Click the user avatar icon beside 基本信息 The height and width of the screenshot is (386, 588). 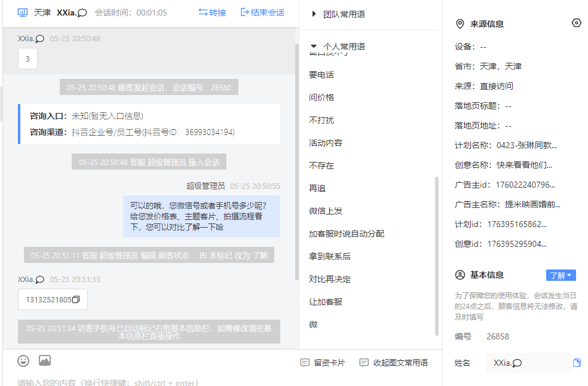460,275
